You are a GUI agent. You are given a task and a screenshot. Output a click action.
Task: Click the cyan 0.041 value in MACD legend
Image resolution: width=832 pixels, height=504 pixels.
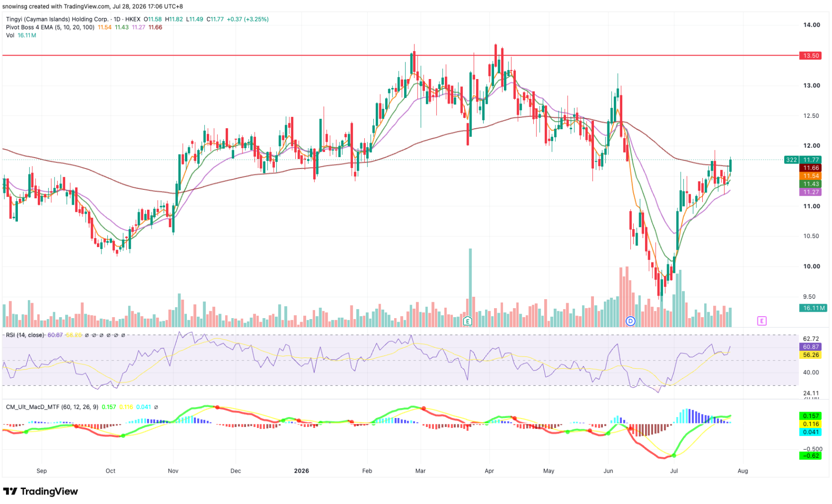[x=144, y=407]
